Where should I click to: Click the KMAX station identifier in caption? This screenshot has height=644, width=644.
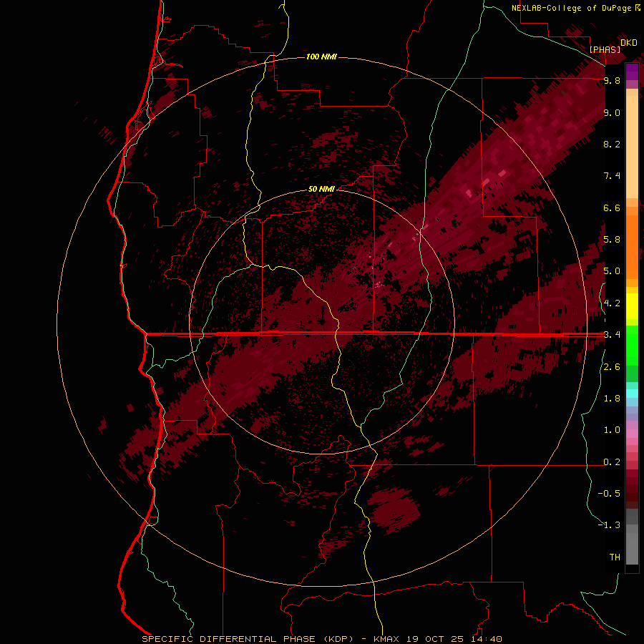click(x=386, y=639)
